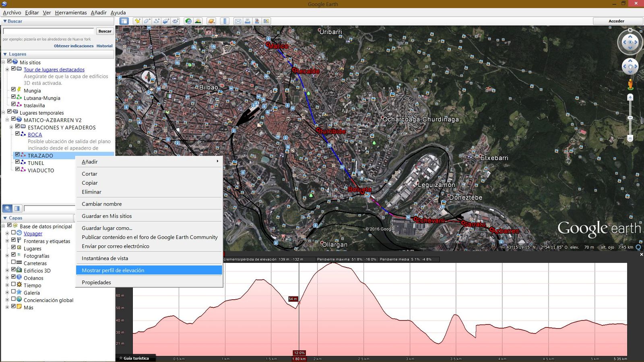Click the email envelope toolbar icon
Viewport: 644px width, 362px height.
[x=238, y=21]
